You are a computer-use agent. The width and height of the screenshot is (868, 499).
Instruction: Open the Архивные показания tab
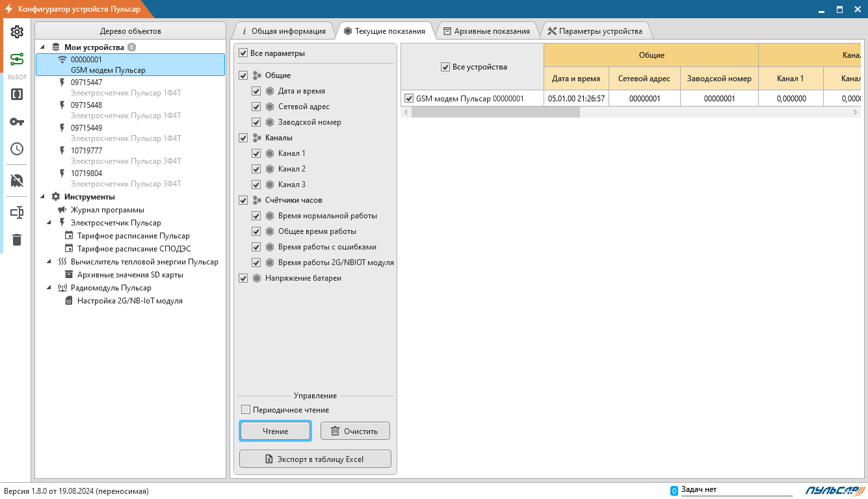pos(487,31)
